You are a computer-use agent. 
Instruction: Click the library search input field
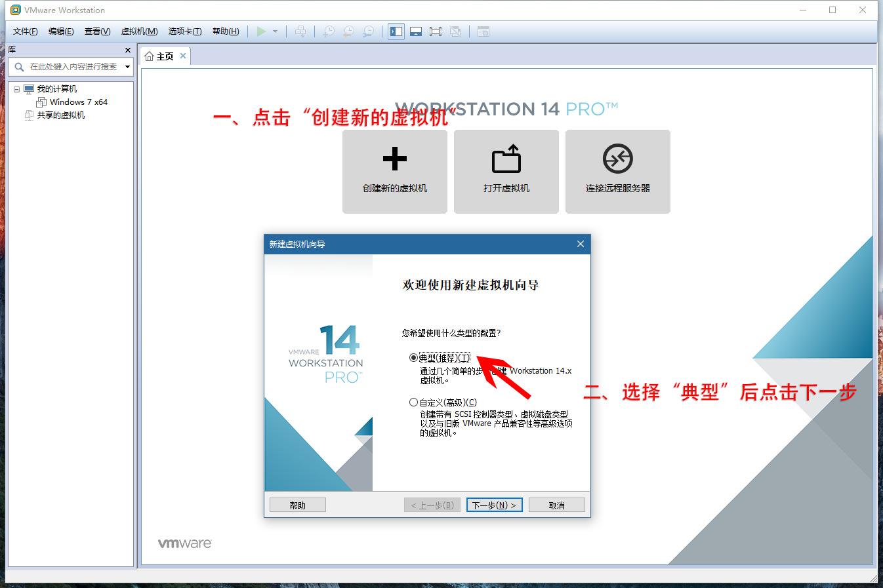(73, 67)
